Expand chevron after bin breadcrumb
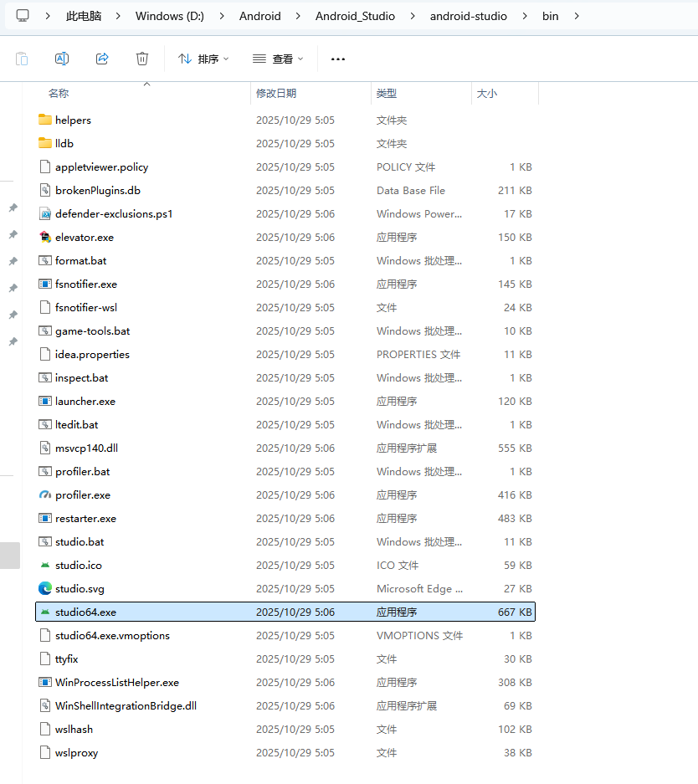698x784 pixels. (x=577, y=16)
